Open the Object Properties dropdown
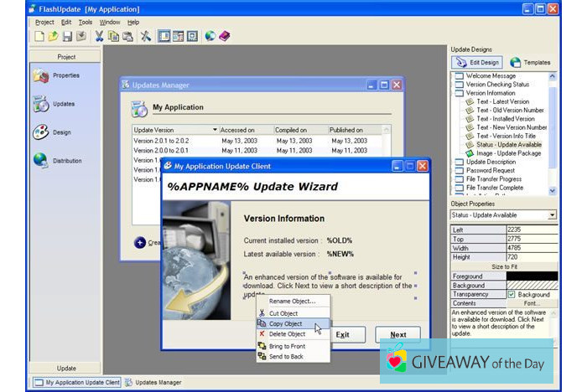 click(x=552, y=215)
